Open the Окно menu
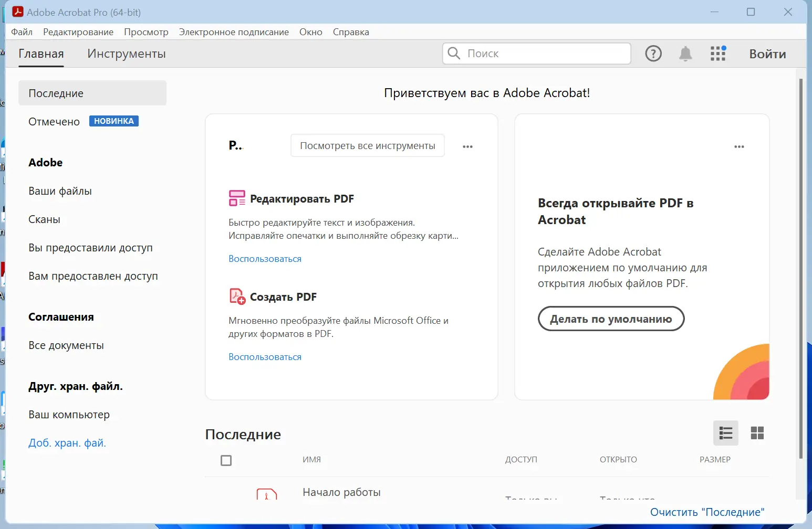Viewport: 812px width, 529px height. point(311,32)
